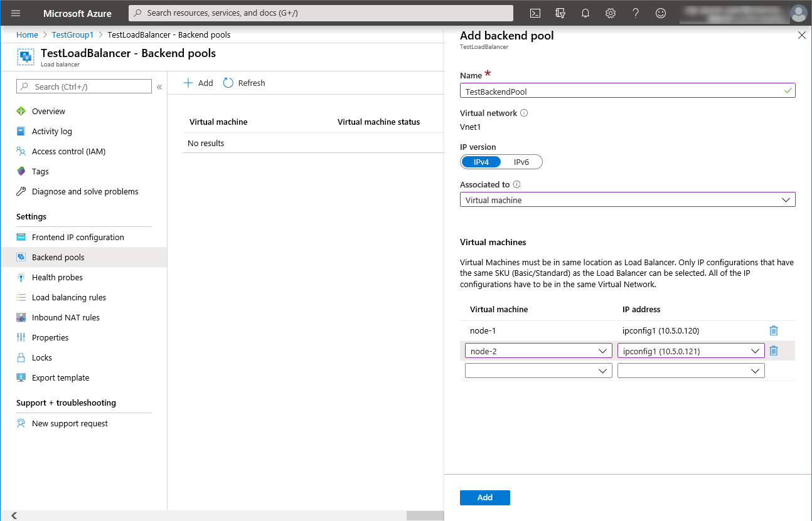Navigate to TestGroup1 via breadcrumb
This screenshot has width=812, height=521.
(72, 34)
